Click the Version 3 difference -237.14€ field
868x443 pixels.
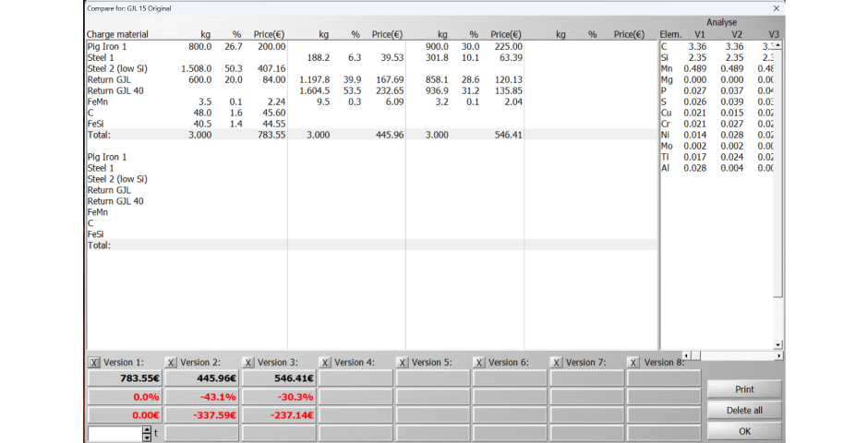(x=279, y=415)
